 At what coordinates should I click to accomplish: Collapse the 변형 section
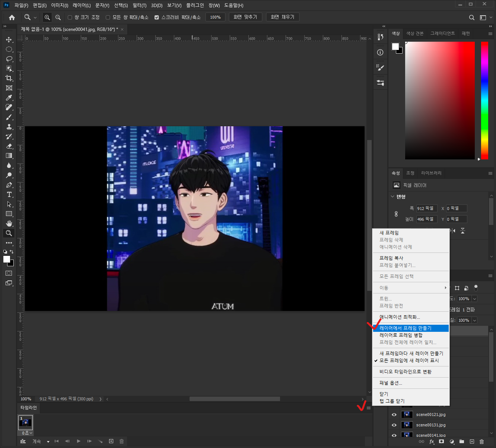[392, 197]
